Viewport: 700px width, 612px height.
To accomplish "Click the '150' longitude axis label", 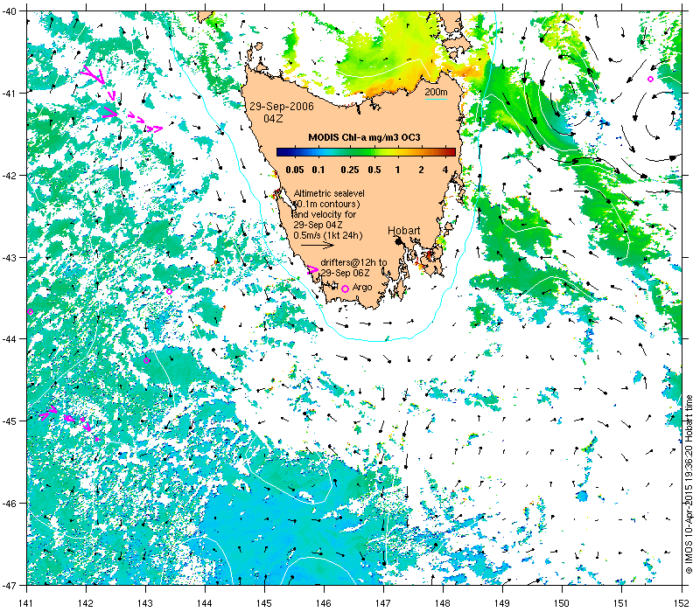I will click(x=562, y=603).
